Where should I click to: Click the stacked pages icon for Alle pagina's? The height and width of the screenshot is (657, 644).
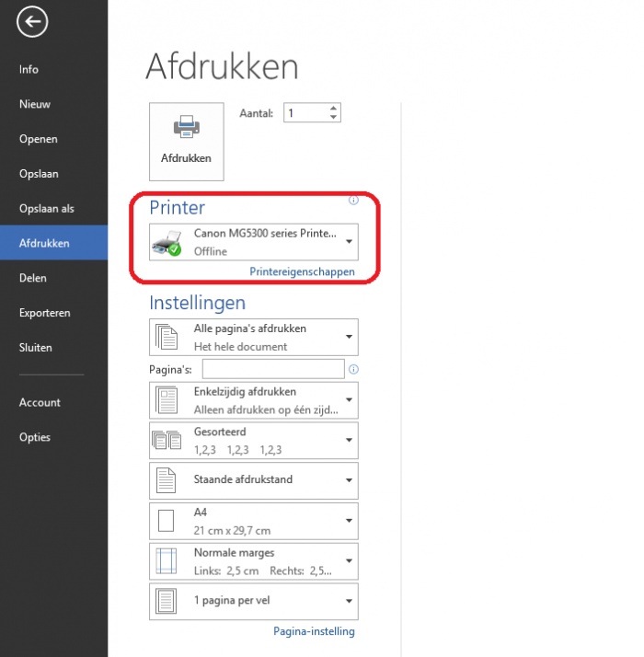pos(167,337)
